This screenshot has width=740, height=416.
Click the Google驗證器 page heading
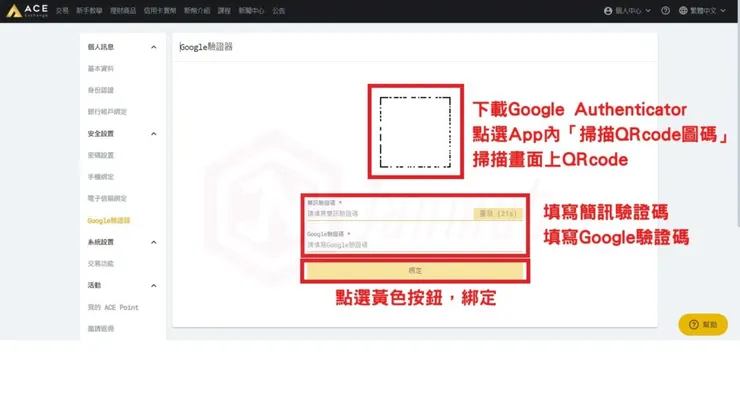click(206, 47)
